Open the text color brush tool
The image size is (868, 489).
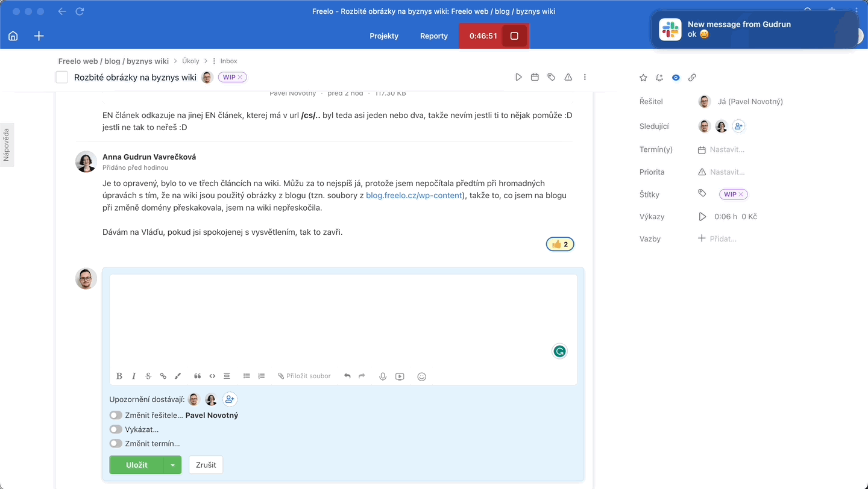point(178,376)
